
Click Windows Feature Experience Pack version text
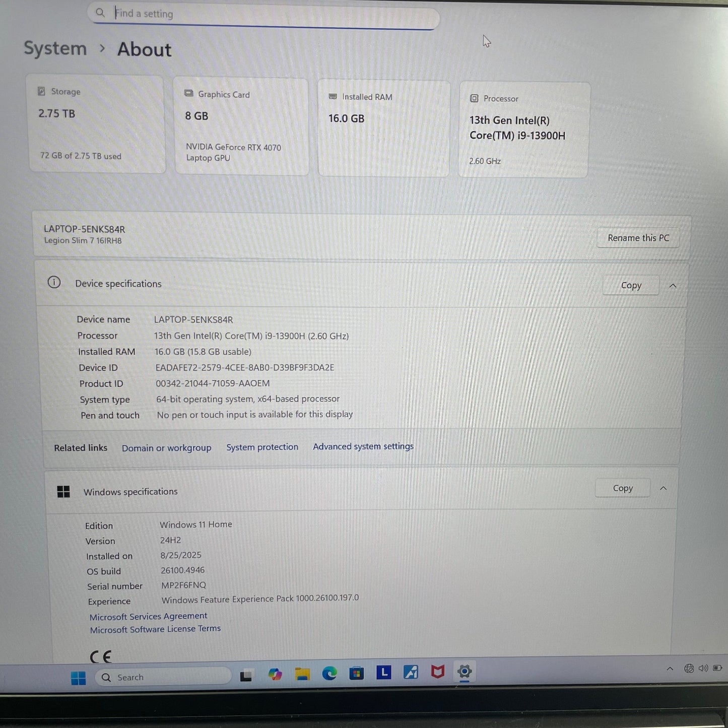pyautogui.click(x=260, y=599)
